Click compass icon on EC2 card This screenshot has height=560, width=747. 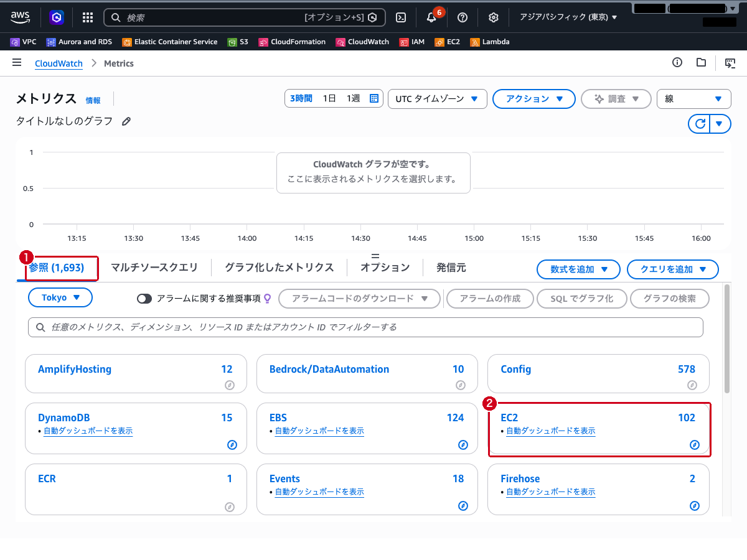coord(695,445)
